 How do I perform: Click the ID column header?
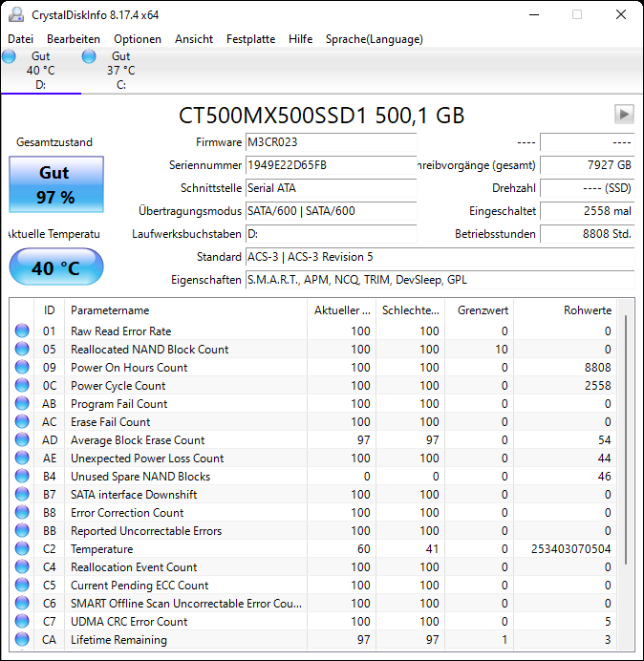click(50, 310)
